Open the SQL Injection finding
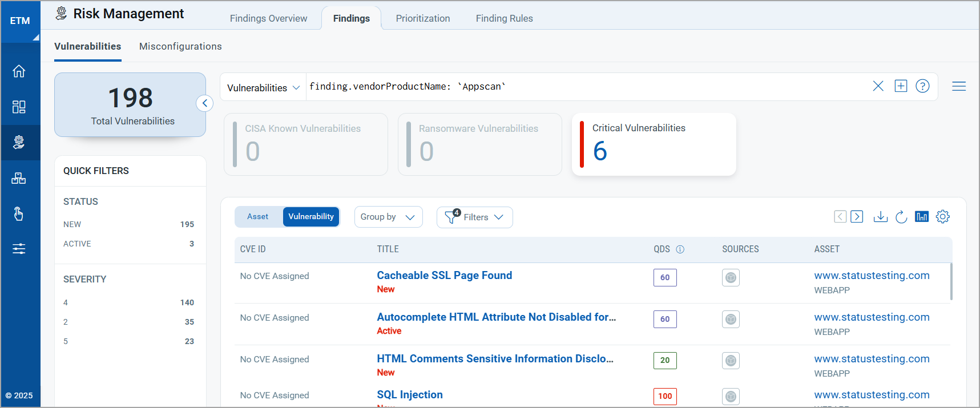The height and width of the screenshot is (408, 980). (409, 395)
